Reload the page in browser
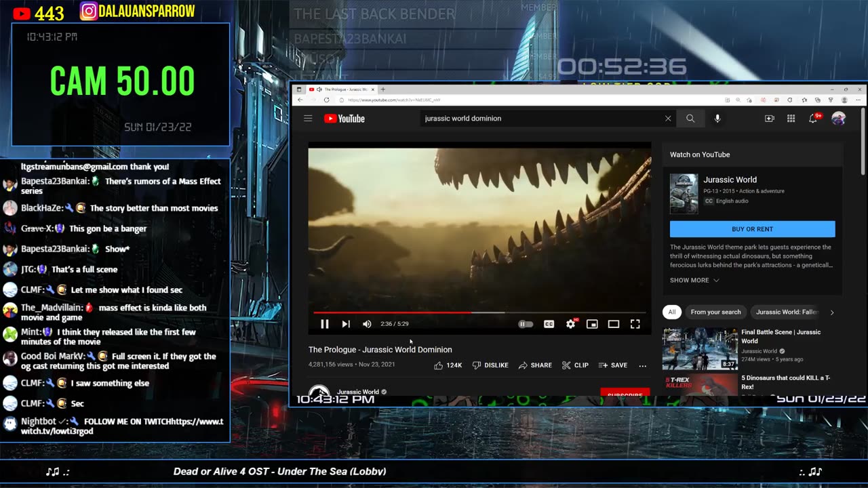Screen dimensions: 868x488 [326, 100]
